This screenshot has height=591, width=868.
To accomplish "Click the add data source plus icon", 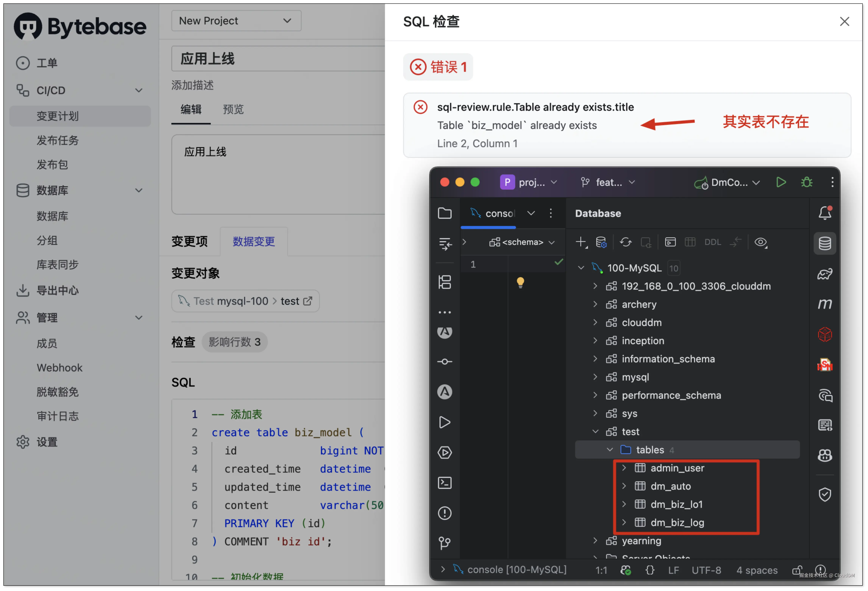I will 581,242.
